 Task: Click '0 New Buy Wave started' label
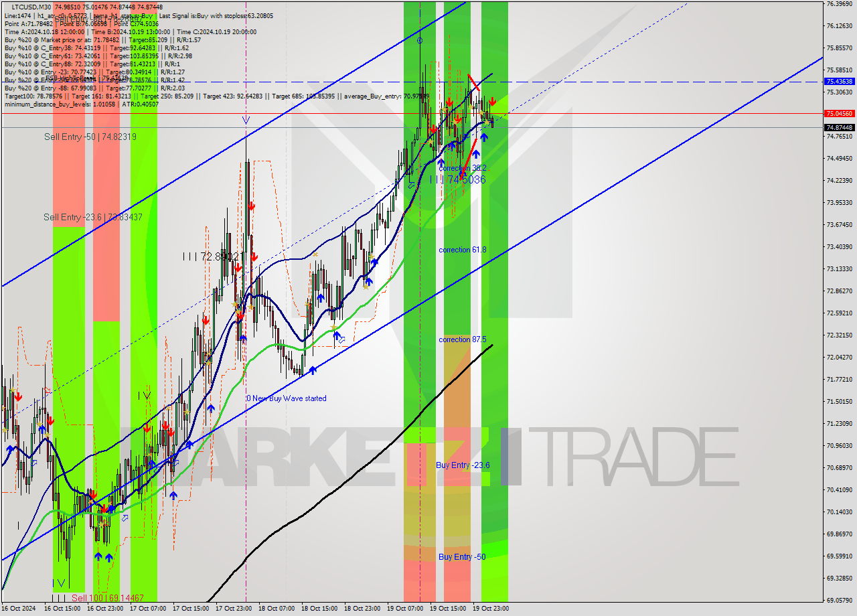coord(287,398)
